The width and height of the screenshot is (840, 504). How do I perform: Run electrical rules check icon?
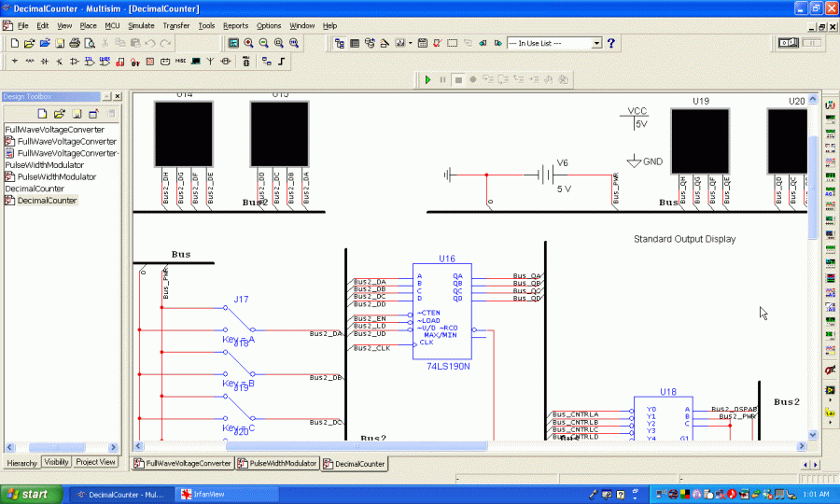tap(437, 43)
